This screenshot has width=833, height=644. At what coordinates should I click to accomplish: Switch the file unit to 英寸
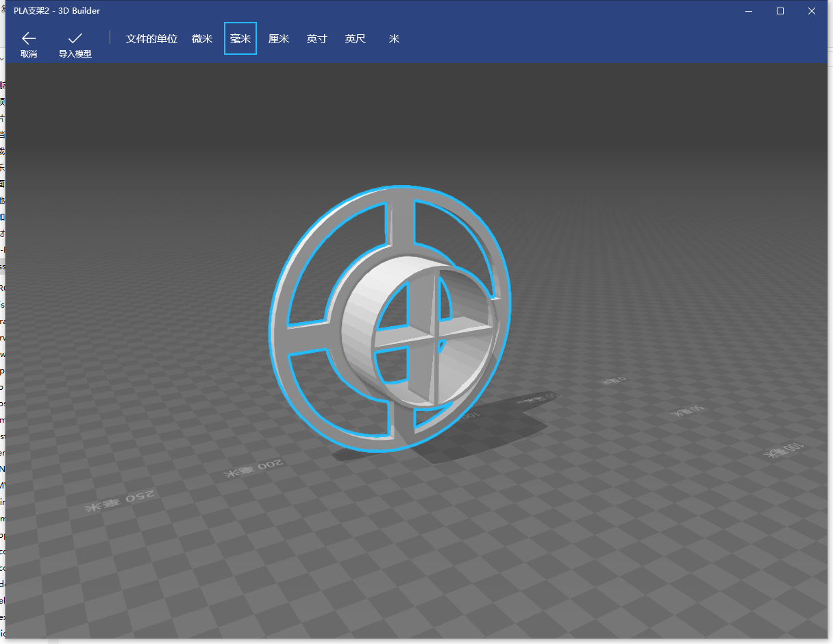point(317,39)
